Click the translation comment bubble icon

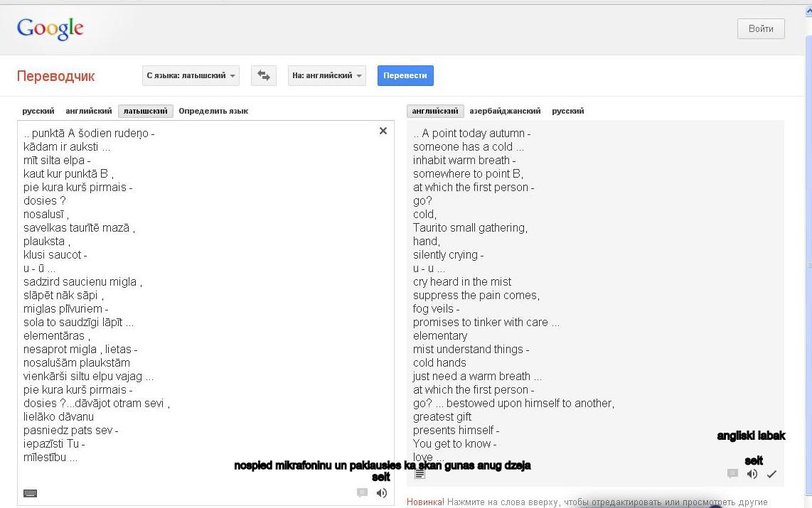[732, 473]
